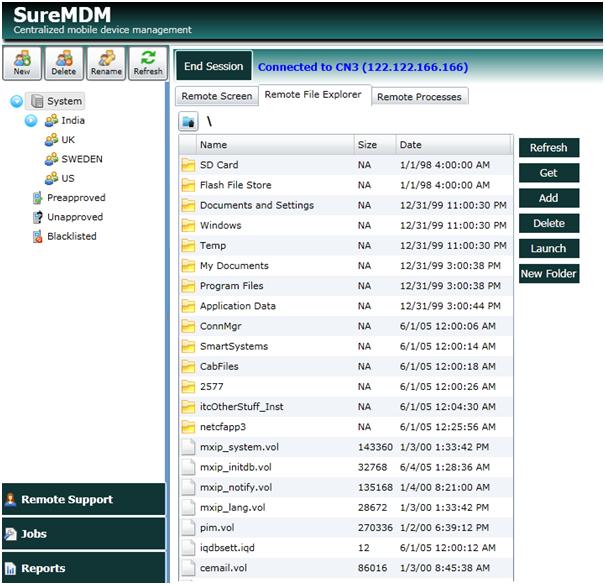
Task: Click the US group icon
Action: click(51, 178)
